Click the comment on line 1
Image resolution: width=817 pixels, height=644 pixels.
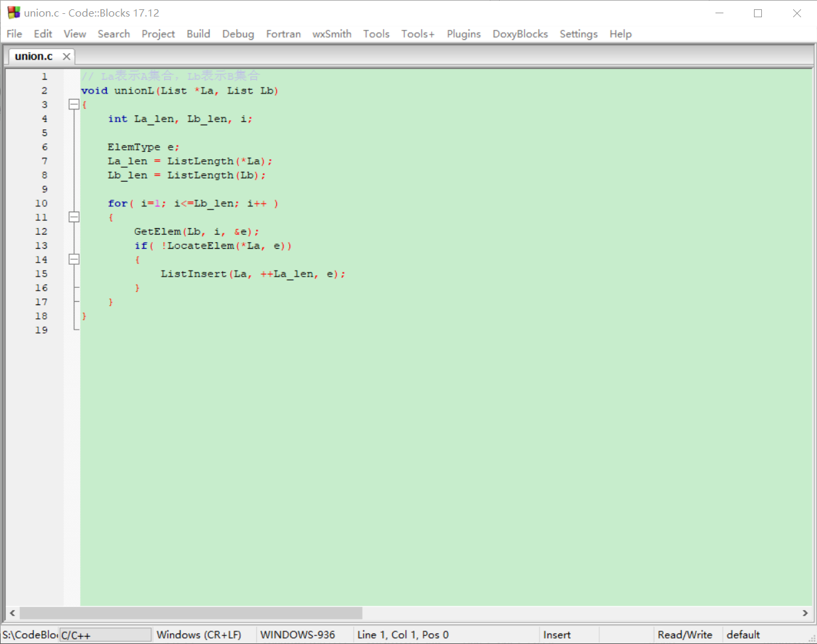tap(170, 76)
